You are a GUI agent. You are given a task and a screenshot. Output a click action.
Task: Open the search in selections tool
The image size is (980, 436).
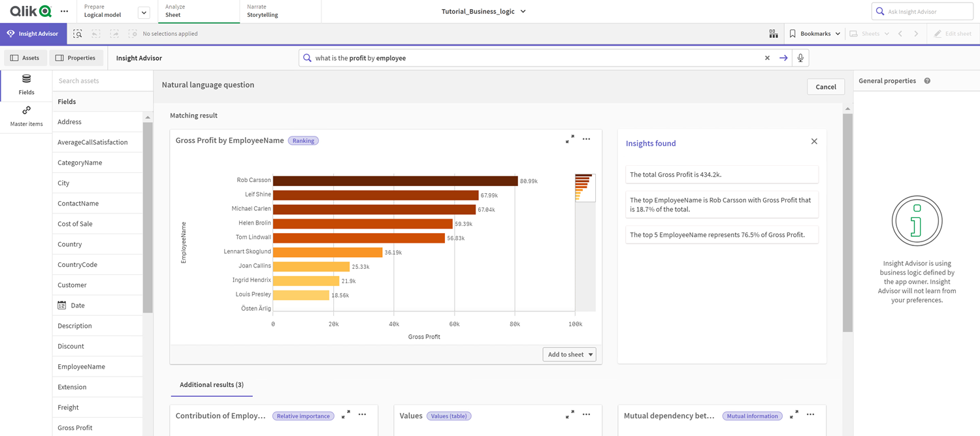77,33
